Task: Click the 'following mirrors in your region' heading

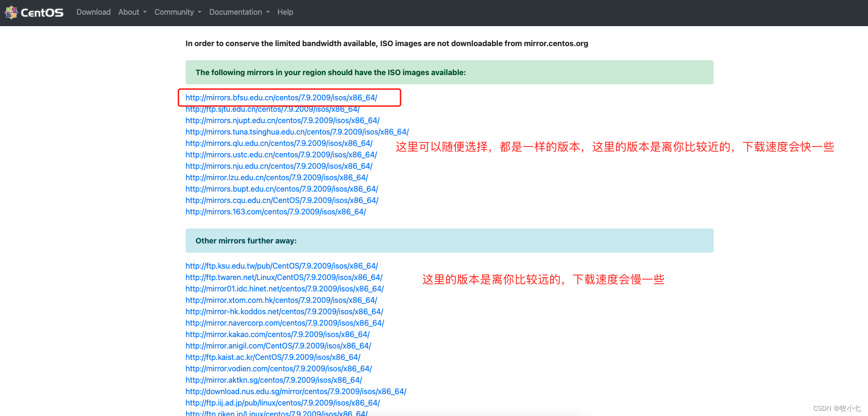Action: click(x=331, y=72)
